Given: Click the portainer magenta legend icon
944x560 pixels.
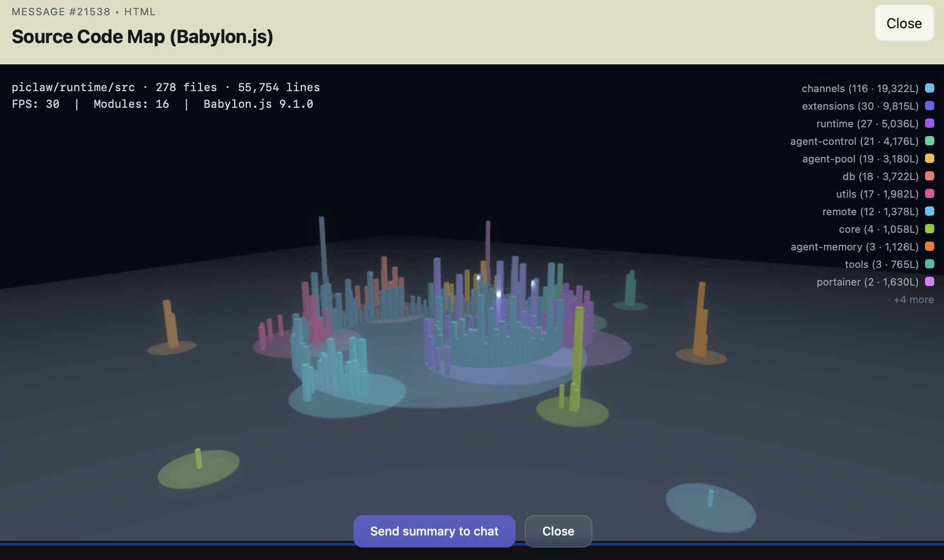Looking at the screenshot, I should tap(929, 282).
